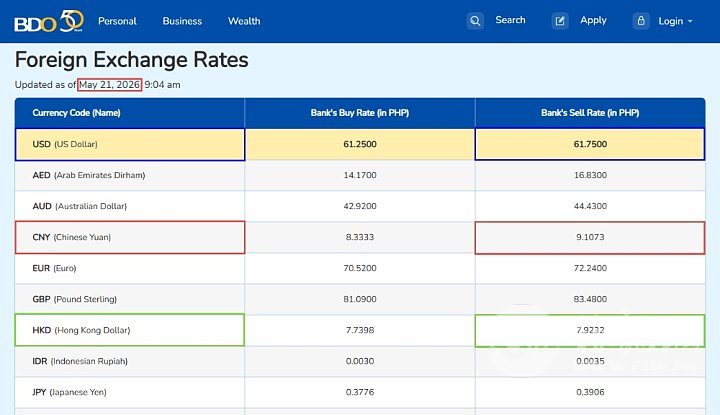Select the AED (Arab Emirates Dirham) label
720x415 pixels.
89,175
